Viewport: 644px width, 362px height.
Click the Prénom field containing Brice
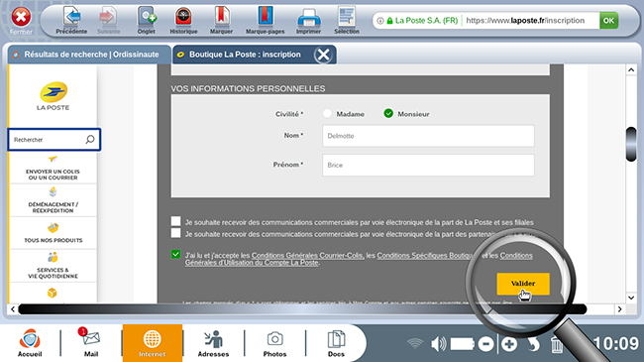point(428,165)
